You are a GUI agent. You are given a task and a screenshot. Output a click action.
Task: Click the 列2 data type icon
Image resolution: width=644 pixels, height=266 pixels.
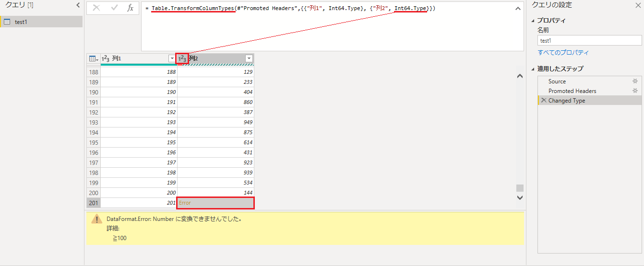(x=182, y=58)
